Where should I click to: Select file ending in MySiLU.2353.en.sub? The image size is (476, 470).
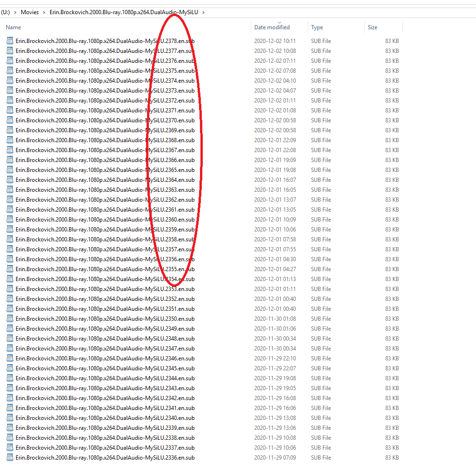coord(105,289)
